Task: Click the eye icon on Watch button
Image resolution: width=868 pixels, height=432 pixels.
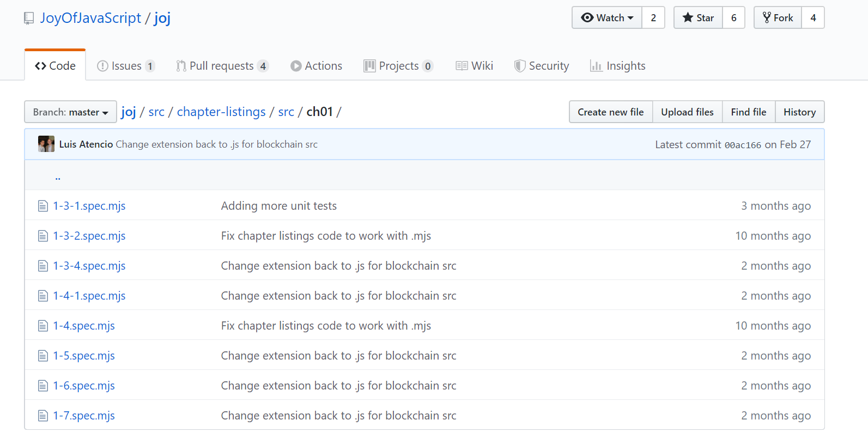Action: 587,17
